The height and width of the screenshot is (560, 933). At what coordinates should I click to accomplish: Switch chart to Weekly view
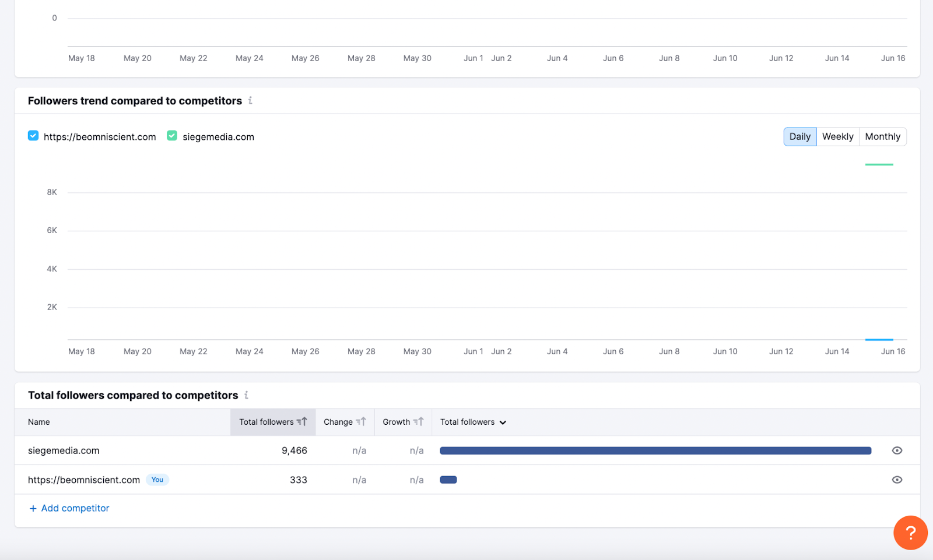837,136
